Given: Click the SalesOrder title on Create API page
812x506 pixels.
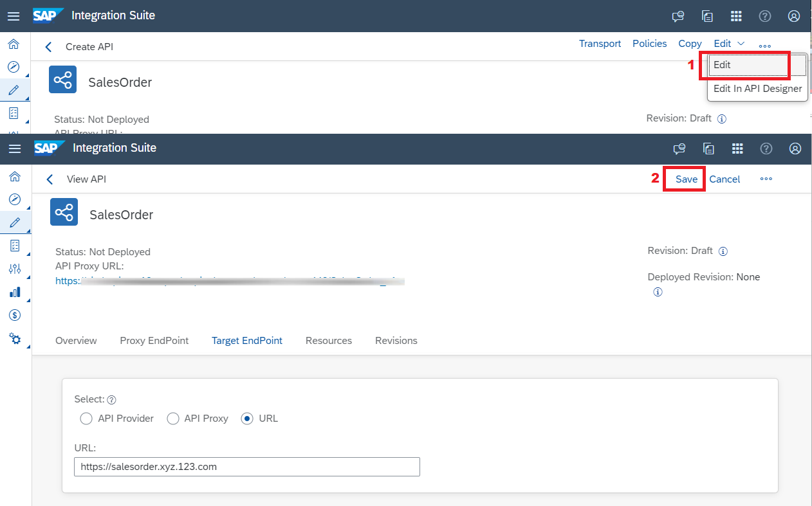Looking at the screenshot, I should click(x=120, y=82).
